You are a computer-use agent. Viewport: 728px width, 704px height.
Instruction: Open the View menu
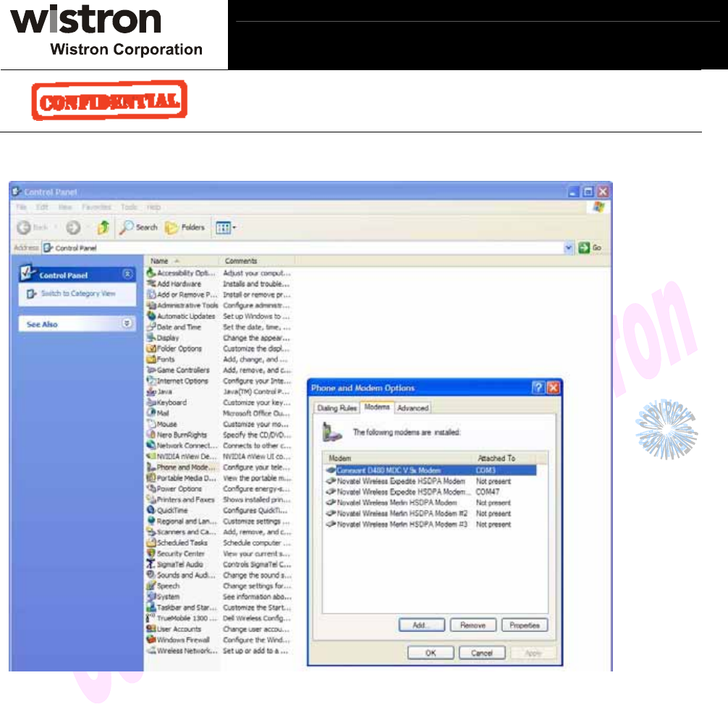(x=65, y=207)
